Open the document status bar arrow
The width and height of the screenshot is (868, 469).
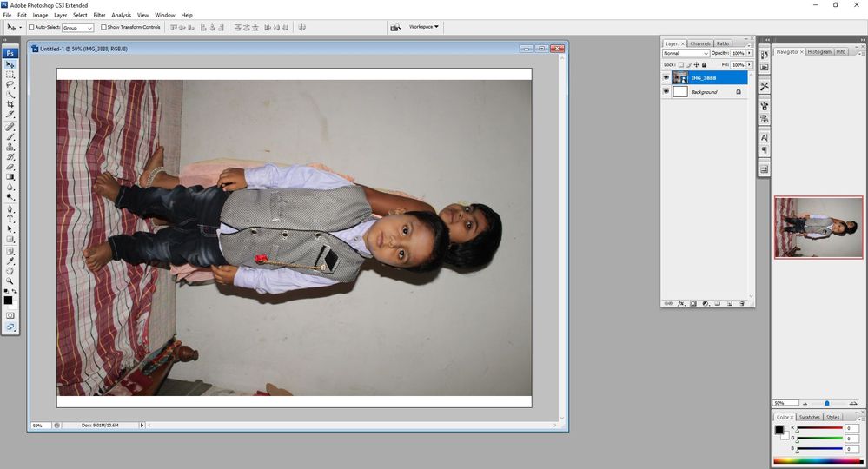142,426
